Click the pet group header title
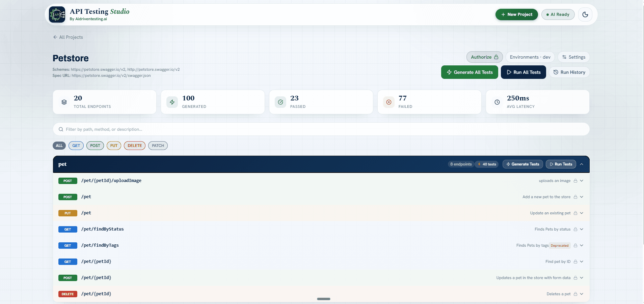Viewport: 644px width, 304px height. [x=62, y=164]
